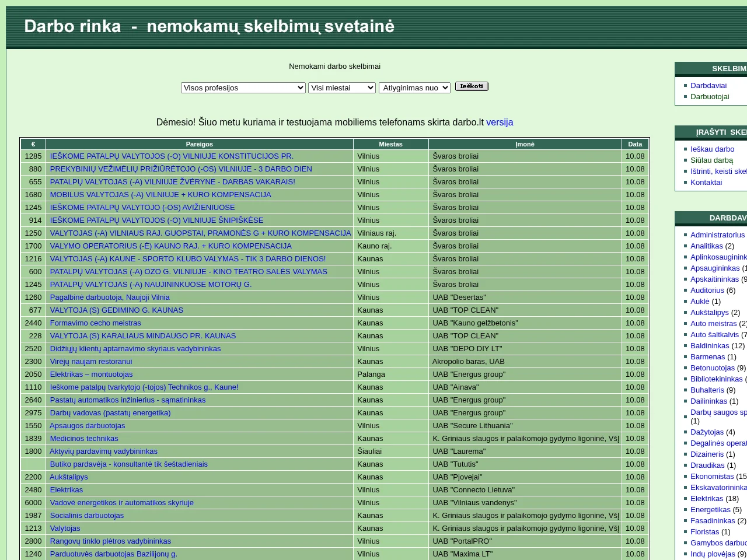The height and width of the screenshot is (560, 747).
Task: Select the Energetikas profession category
Action: pyautogui.click(x=710, y=510)
